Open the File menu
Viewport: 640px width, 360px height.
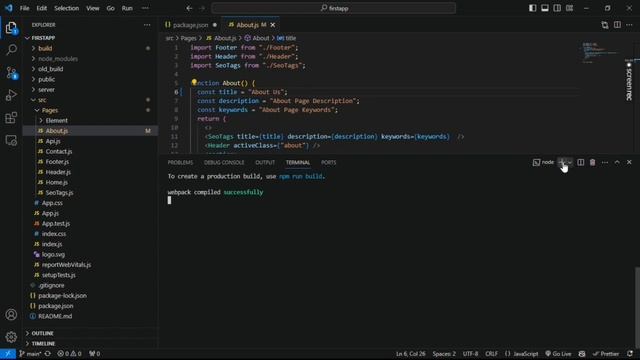[24, 8]
